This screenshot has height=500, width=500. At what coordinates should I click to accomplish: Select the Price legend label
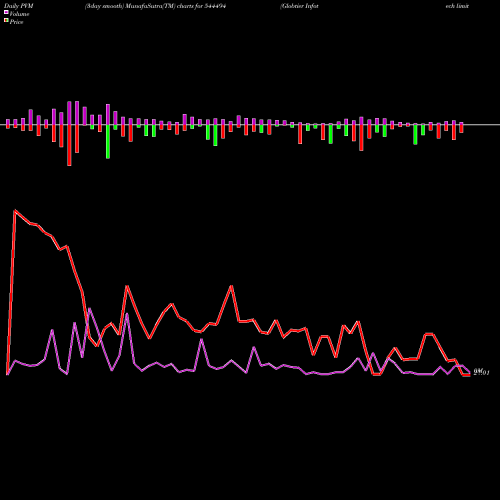coord(16,22)
